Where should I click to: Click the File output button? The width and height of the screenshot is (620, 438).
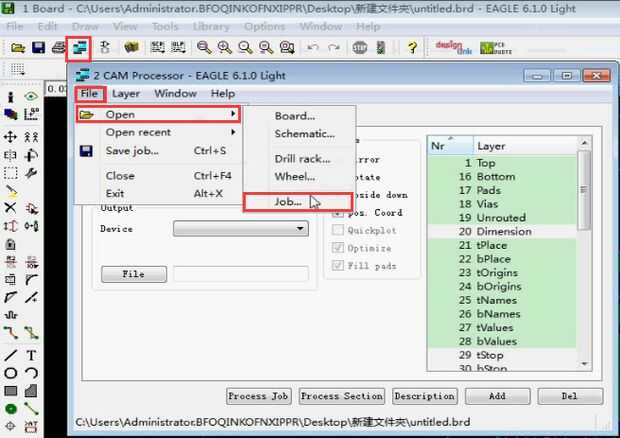tap(134, 274)
